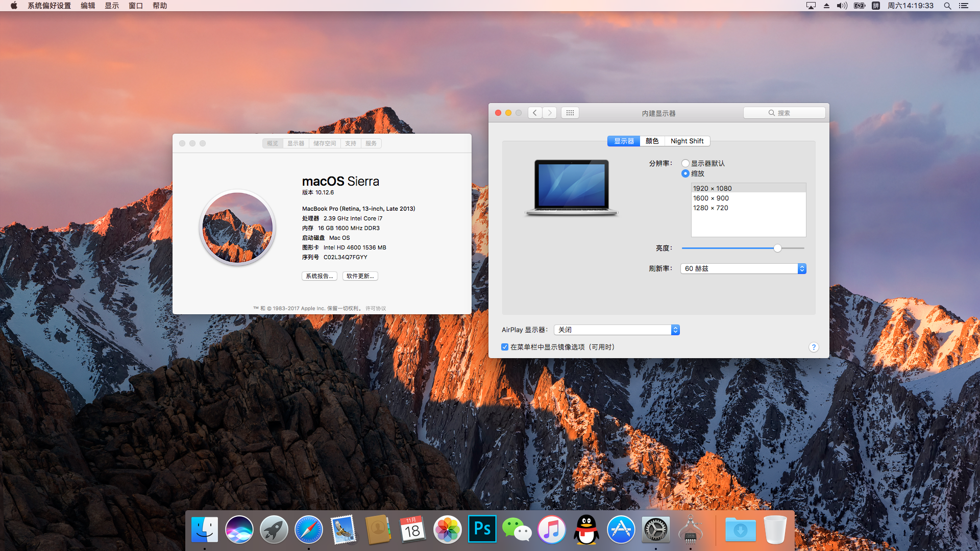Toggle 在菜单栏中显示镜像选项 checkbox
The width and height of the screenshot is (980, 551).
(x=505, y=347)
